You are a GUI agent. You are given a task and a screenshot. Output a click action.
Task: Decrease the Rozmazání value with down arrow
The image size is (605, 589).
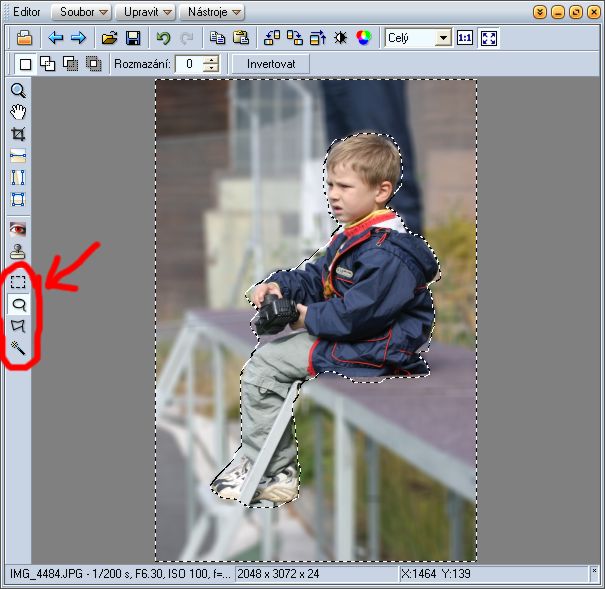(x=211, y=68)
